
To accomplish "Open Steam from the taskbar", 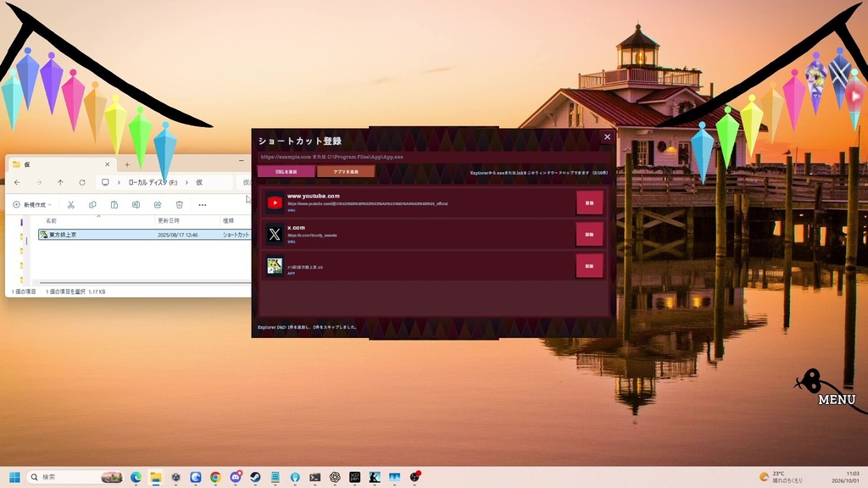I will coord(255,477).
